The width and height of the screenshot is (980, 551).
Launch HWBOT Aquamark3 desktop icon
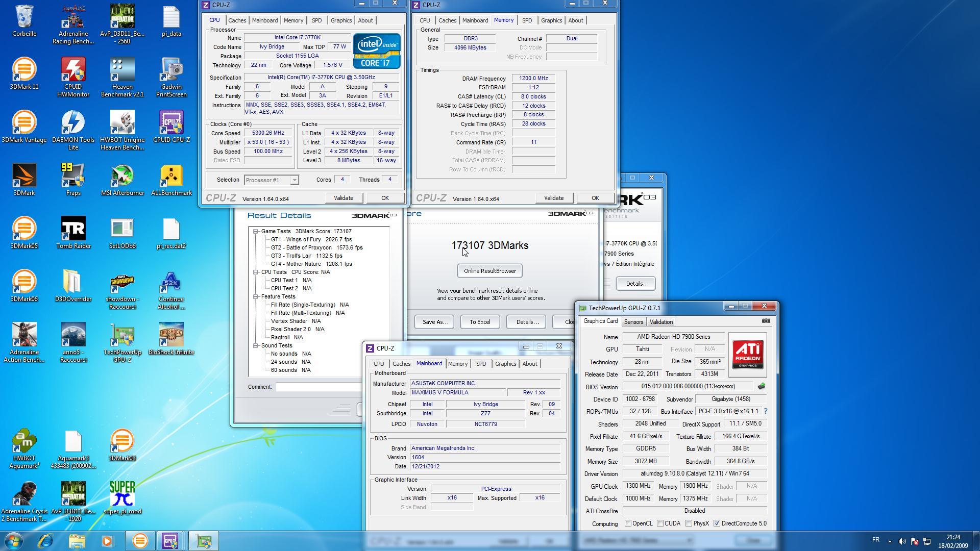pos(24,448)
